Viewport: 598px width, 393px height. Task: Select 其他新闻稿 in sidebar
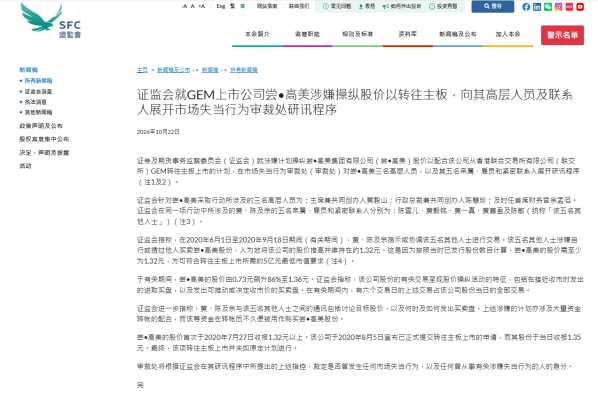coord(39,112)
